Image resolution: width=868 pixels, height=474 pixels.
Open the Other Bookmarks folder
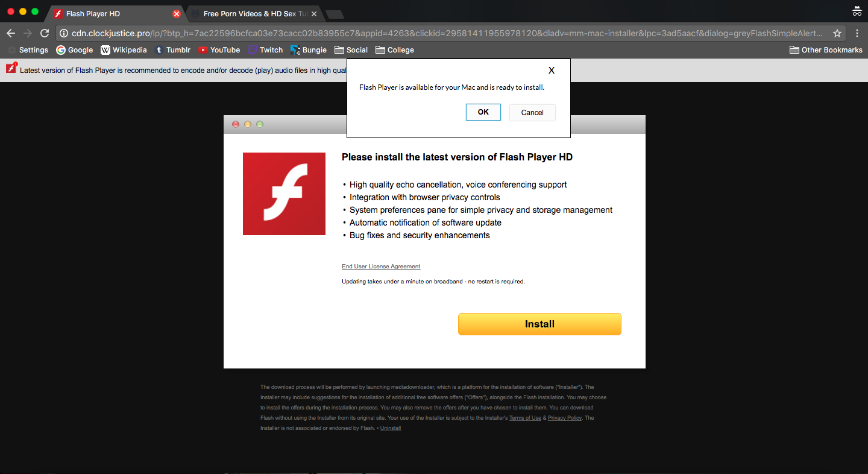[826, 50]
